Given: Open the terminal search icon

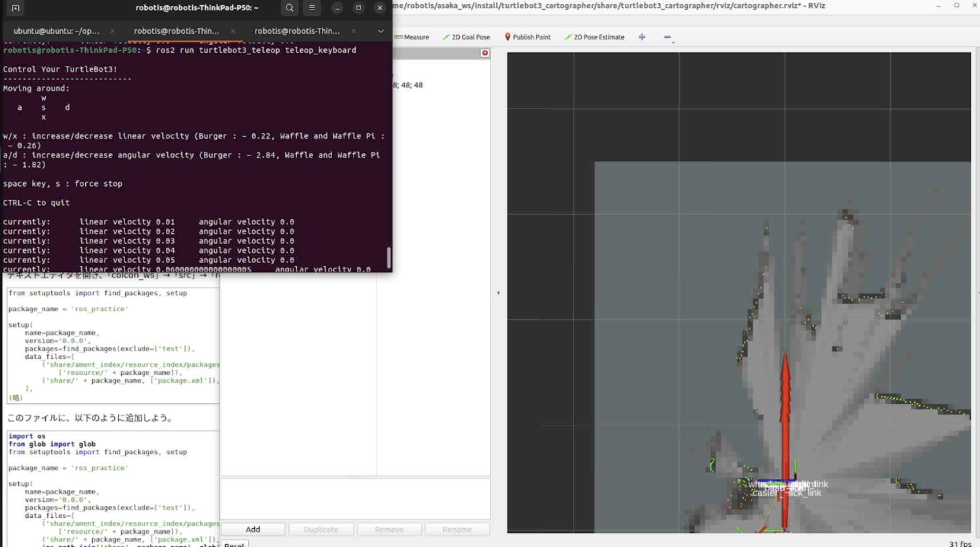Looking at the screenshot, I should click(x=289, y=8).
